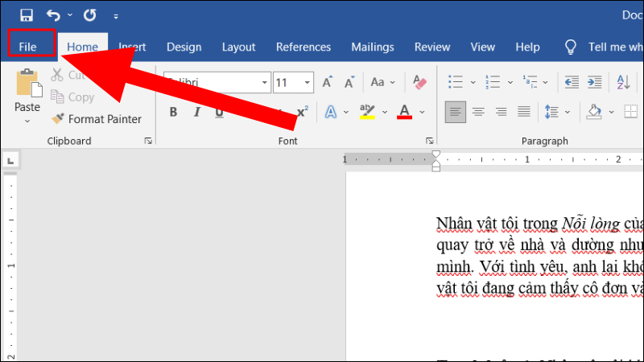This screenshot has height=362, width=644.
Task: Open the Mailings tab
Action: 373,47
